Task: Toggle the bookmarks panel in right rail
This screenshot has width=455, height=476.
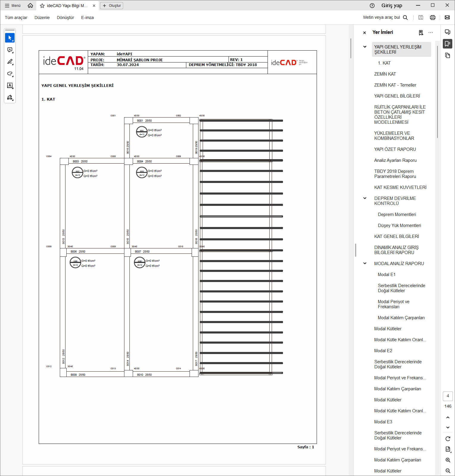Action: [x=447, y=44]
